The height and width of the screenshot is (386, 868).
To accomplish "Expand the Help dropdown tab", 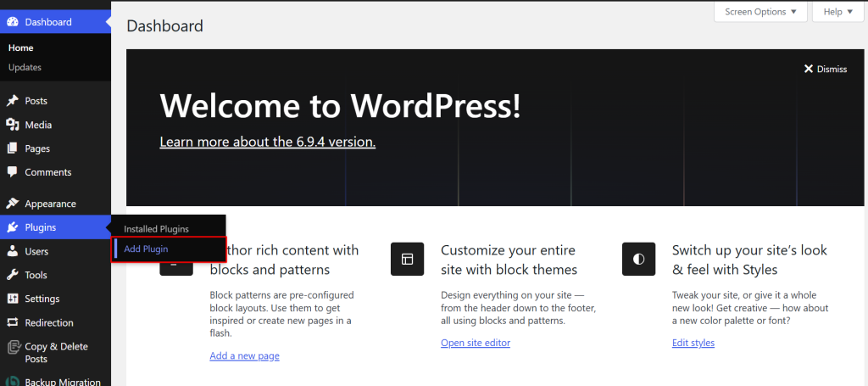I will point(838,12).
